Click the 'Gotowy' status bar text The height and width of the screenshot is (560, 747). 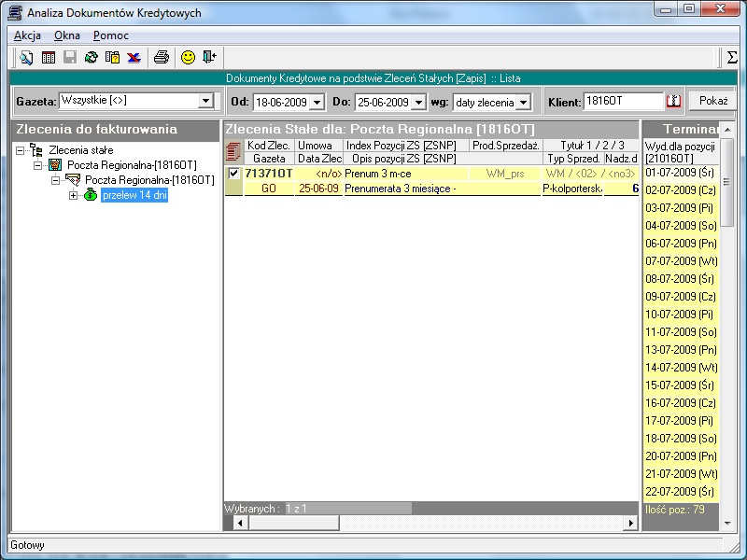27,545
